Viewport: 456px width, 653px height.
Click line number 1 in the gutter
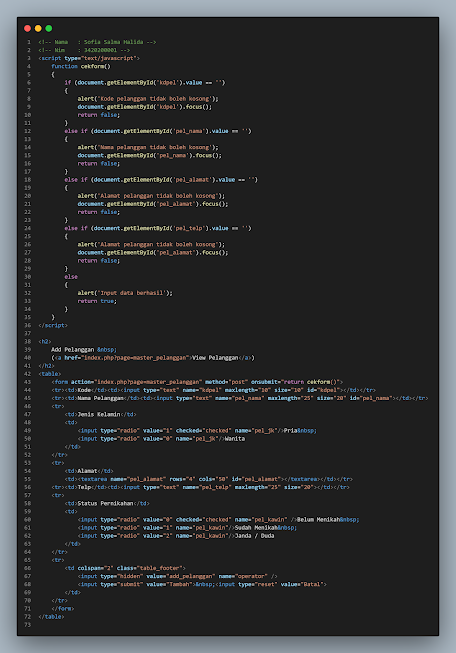[x=29, y=42]
